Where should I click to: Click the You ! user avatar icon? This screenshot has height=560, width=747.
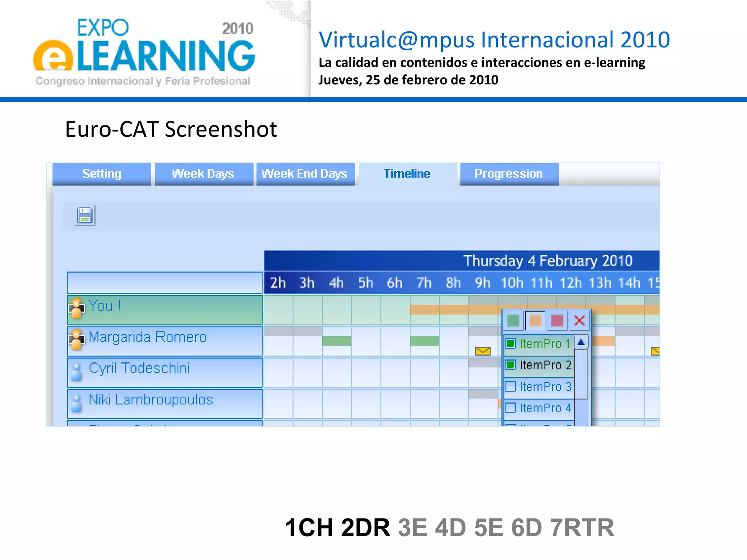(77, 308)
